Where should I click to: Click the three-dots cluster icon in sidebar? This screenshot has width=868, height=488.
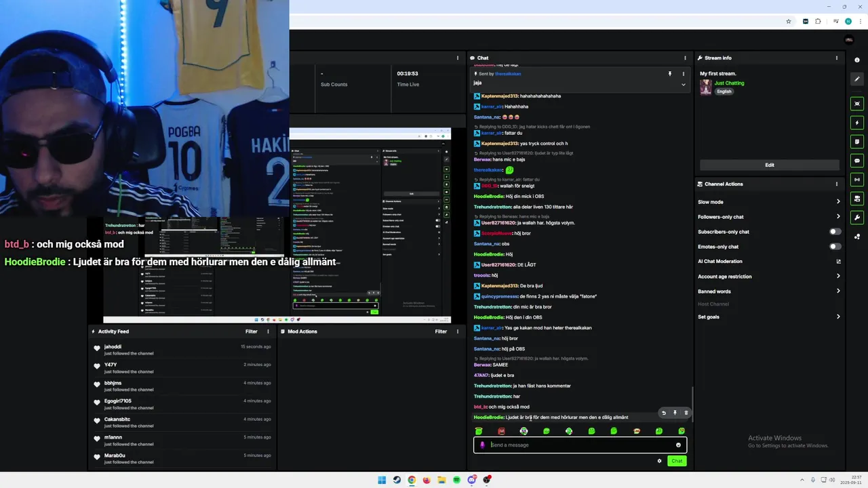pos(857,237)
